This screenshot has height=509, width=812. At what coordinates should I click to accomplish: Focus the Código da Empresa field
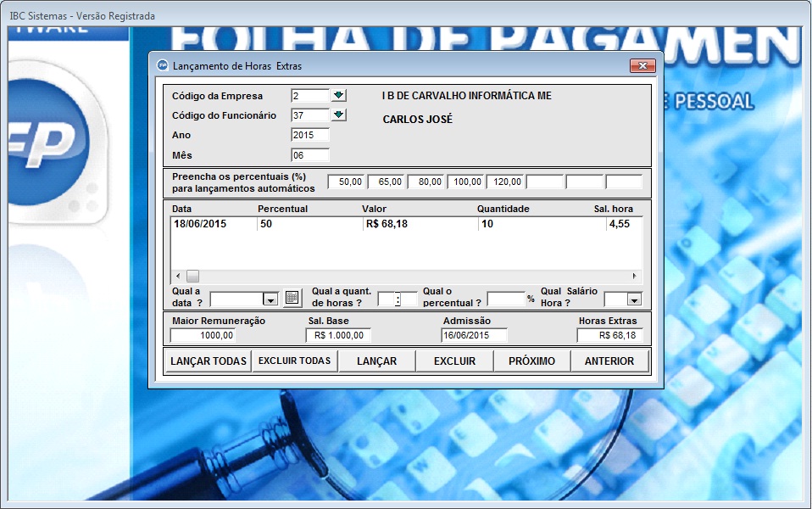point(310,95)
